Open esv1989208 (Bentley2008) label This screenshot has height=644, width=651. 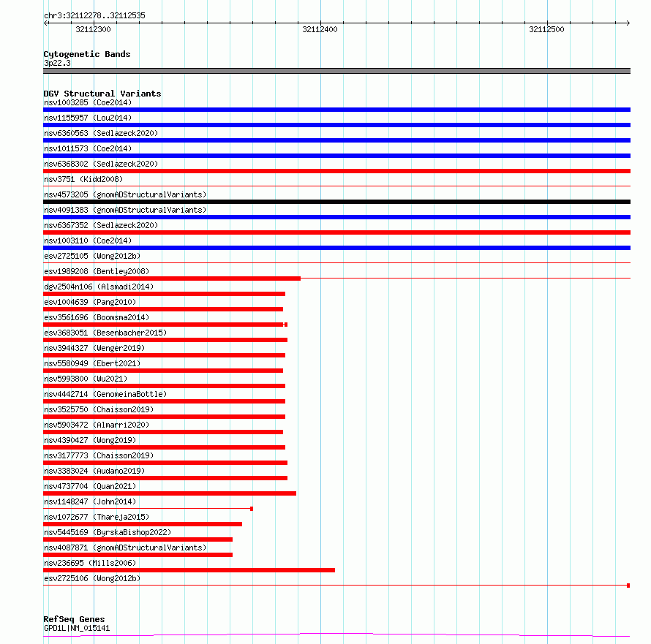click(x=97, y=271)
